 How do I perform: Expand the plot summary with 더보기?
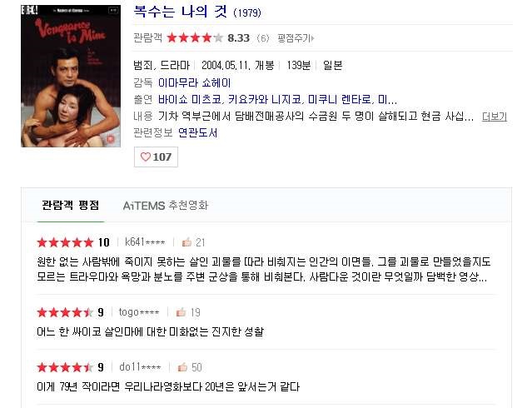(495, 117)
